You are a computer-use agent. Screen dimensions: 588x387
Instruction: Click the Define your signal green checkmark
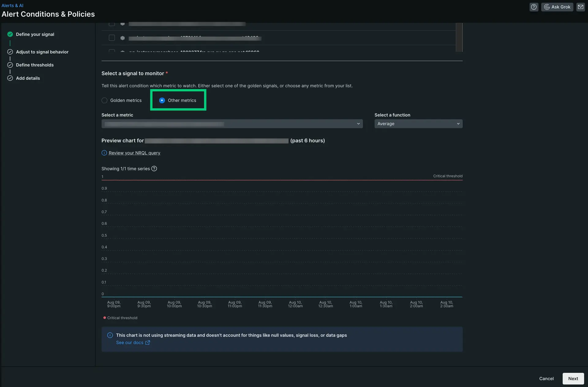point(10,34)
